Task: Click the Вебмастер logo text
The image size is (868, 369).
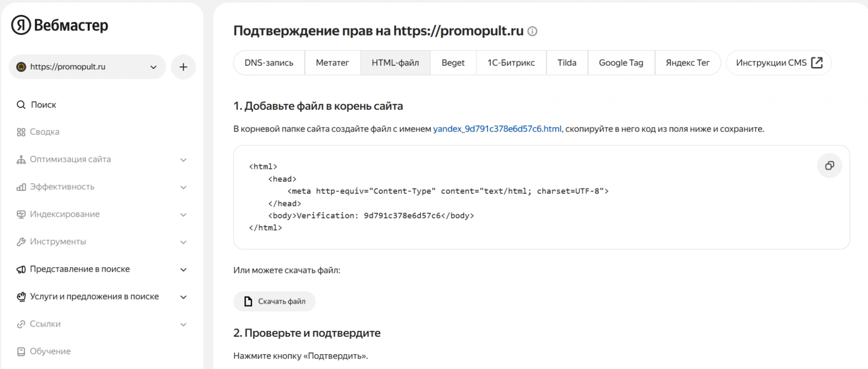Action: pyautogui.click(x=71, y=25)
